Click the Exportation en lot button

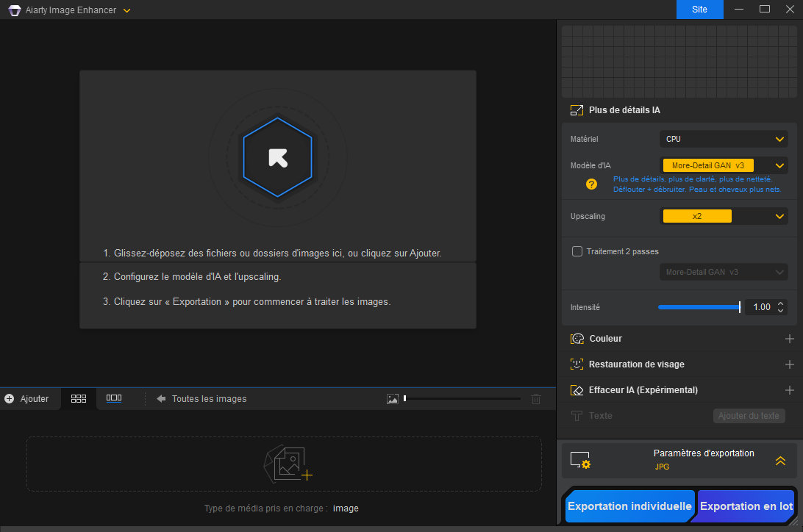[746, 506]
